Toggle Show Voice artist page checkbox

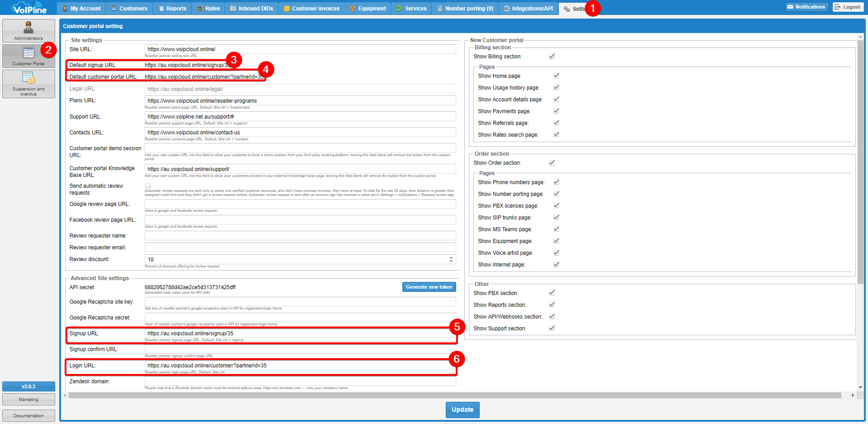click(x=557, y=253)
